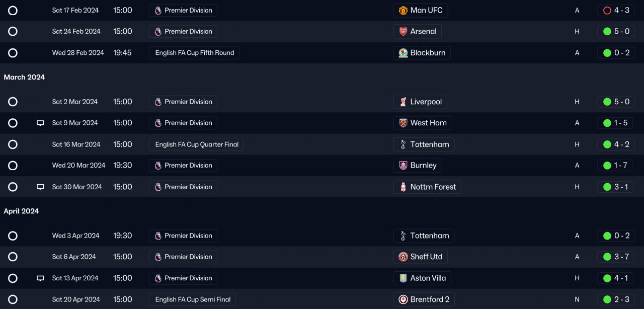Image resolution: width=644 pixels, height=309 pixels.
Task: Click the Arsenal club badge
Action: (403, 32)
